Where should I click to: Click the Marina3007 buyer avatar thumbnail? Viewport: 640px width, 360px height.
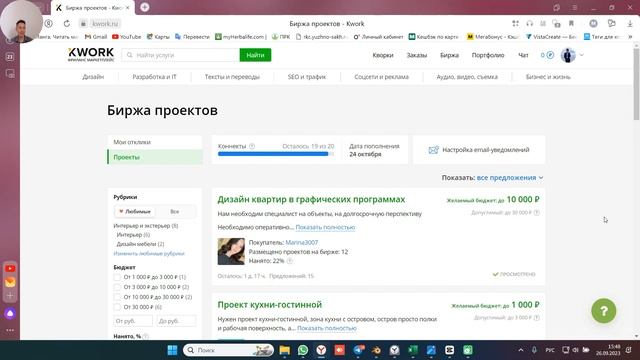[231, 251]
